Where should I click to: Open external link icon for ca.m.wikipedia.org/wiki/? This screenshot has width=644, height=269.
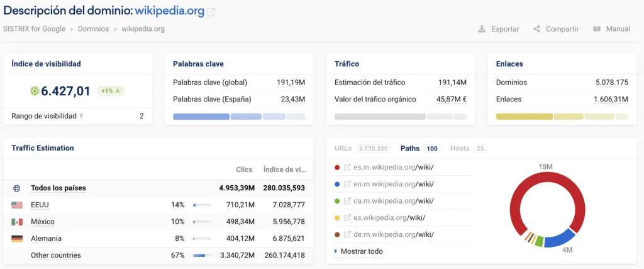pyautogui.click(x=347, y=201)
